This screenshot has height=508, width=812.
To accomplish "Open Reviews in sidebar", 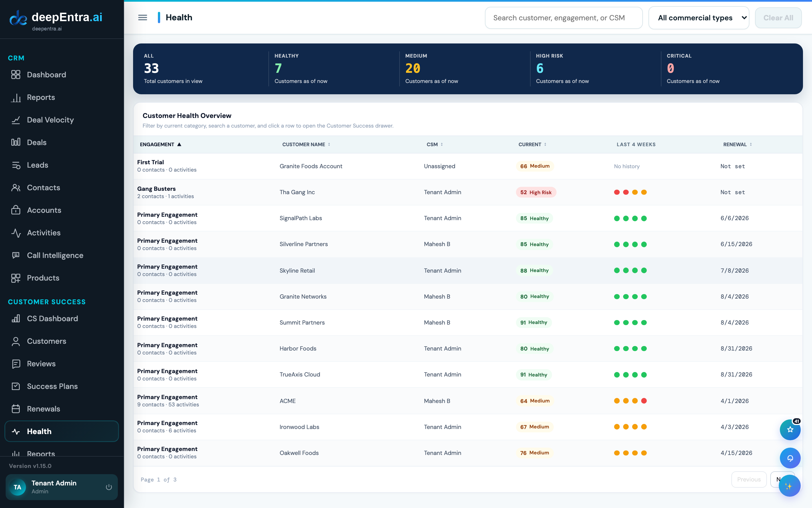I will pos(62,364).
